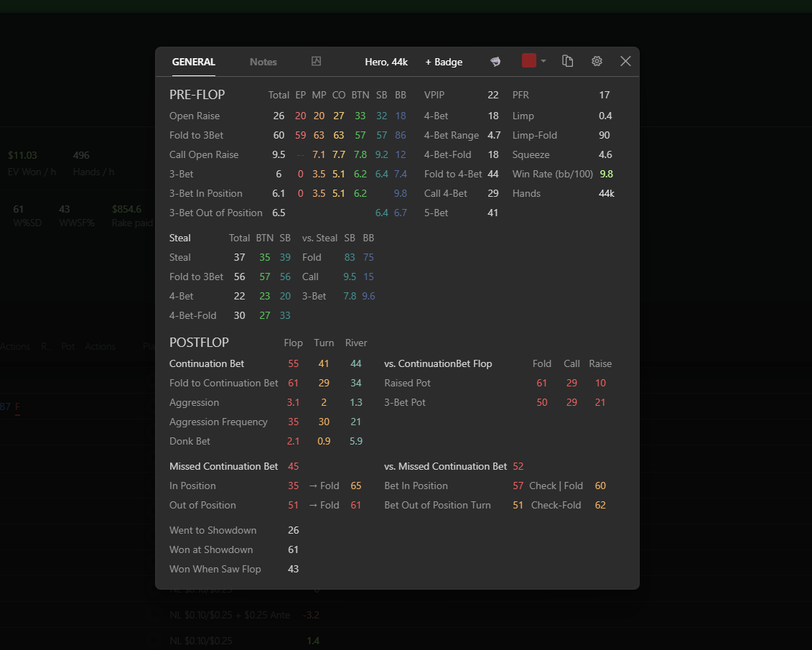Click Call Open Raise BB value 12
The width and height of the screenshot is (812, 650).
tap(401, 155)
